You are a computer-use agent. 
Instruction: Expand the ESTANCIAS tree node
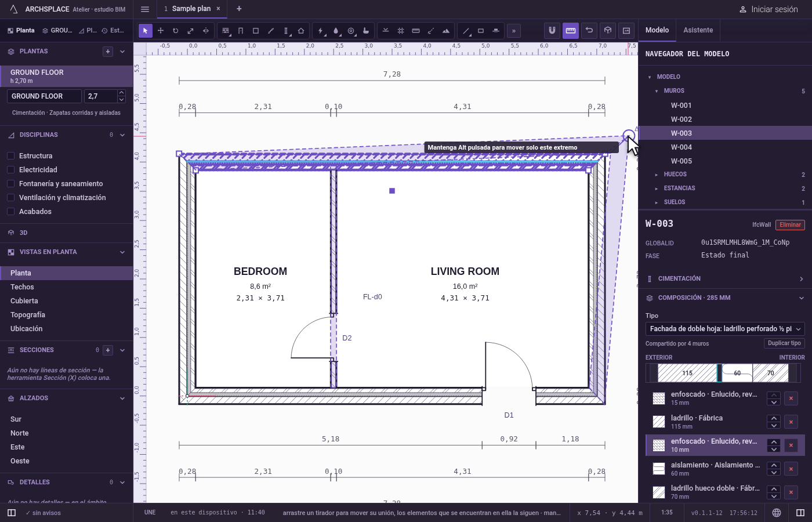657,188
